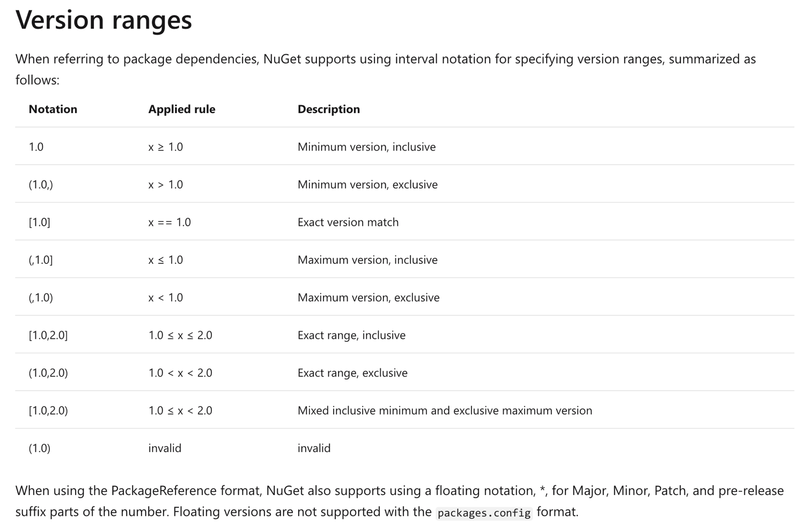796x532 pixels.
Task: Select the (,1.0] notation cell
Action: click(x=41, y=260)
